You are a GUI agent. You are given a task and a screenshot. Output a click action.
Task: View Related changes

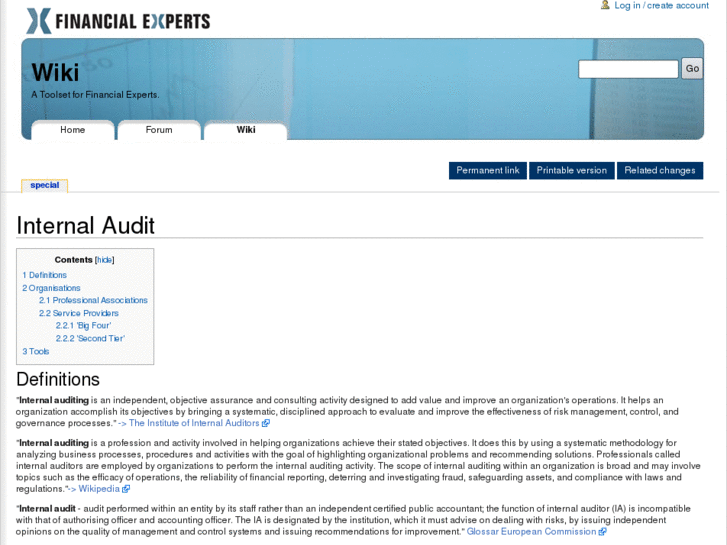click(660, 170)
